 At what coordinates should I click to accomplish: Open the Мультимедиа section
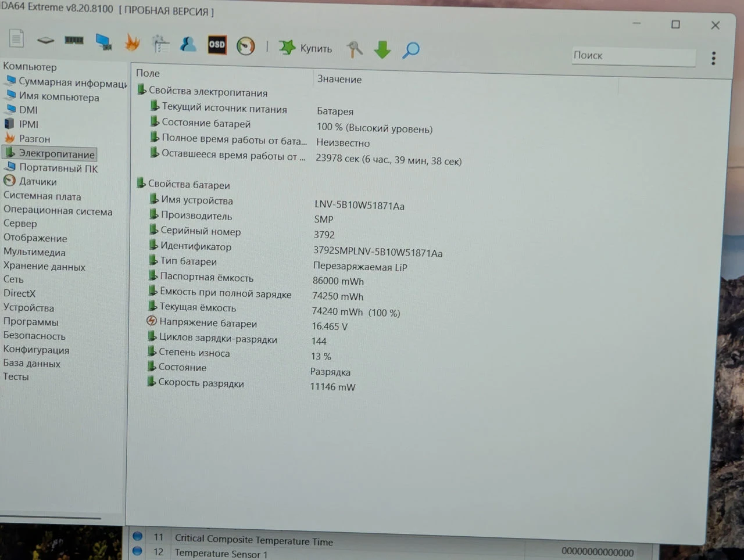[x=34, y=252]
